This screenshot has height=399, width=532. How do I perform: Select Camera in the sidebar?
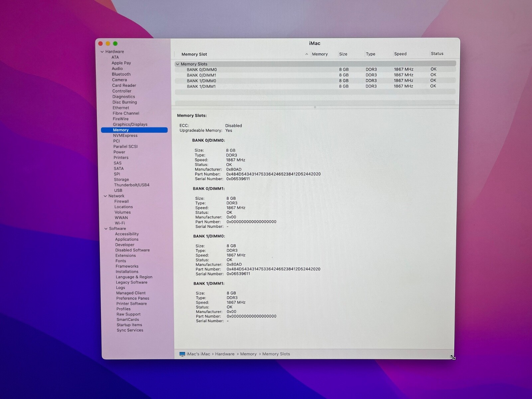click(119, 80)
